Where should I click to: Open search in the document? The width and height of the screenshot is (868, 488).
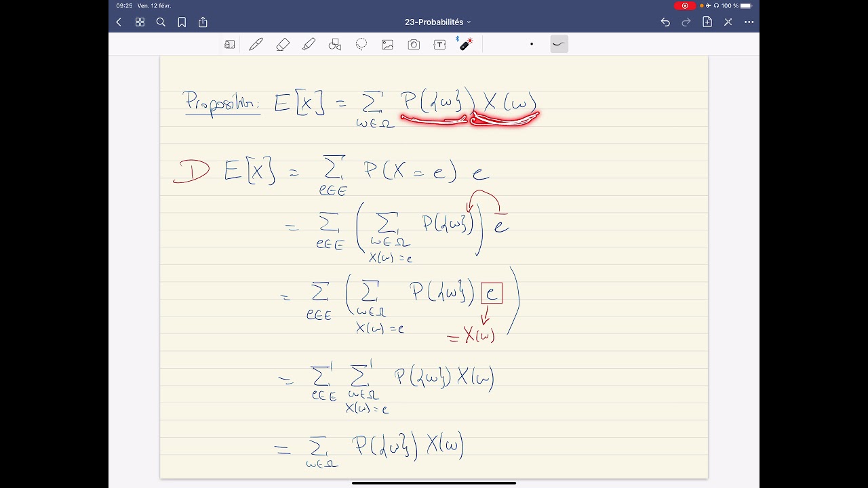point(161,22)
